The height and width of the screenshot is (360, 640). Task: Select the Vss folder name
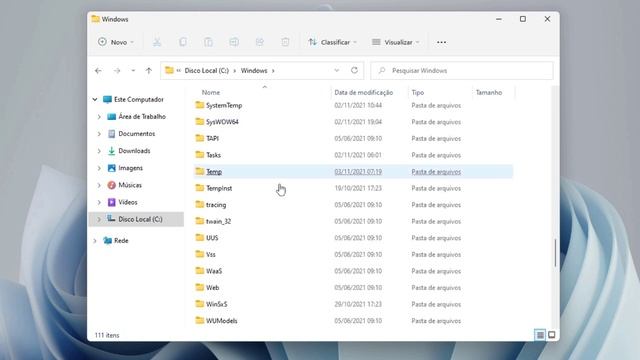[x=211, y=254]
